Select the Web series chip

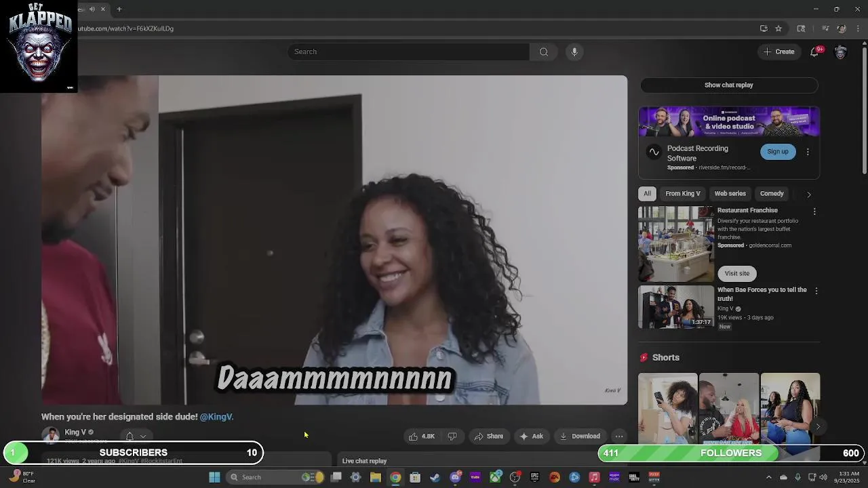730,194
